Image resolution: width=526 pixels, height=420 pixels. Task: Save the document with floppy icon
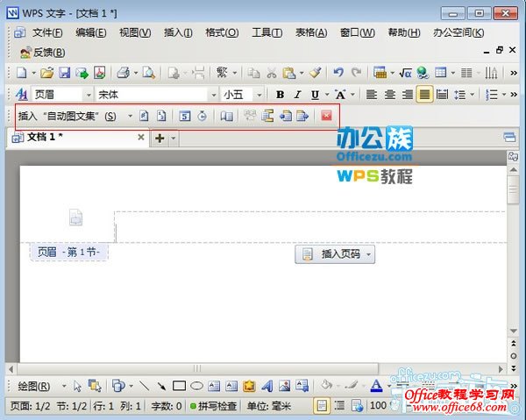click(x=64, y=73)
